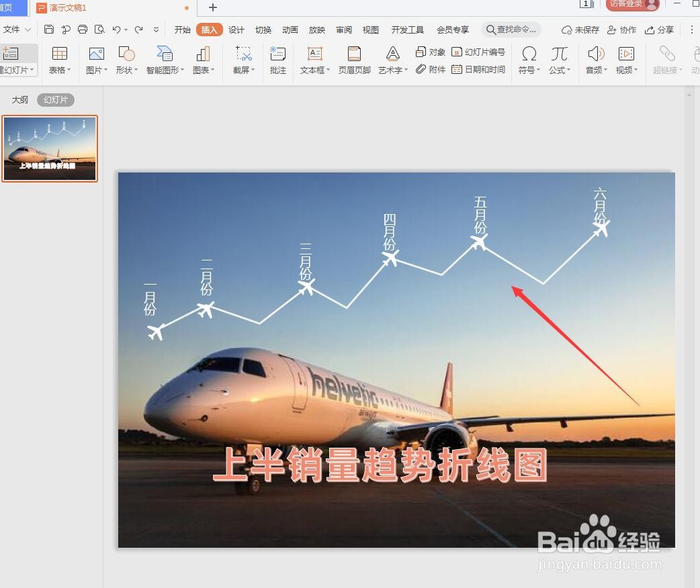Viewport: 700px width, 588px height.
Task: Open a new document tab with plus
Action: tap(213, 7)
